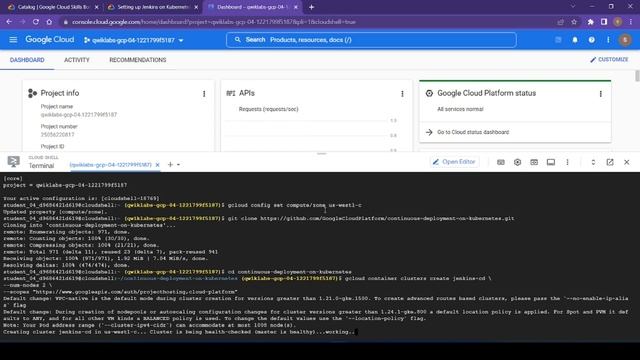Click the Cloud Shell web preview icon
This screenshot has height=360, width=640.
coord(534,162)
